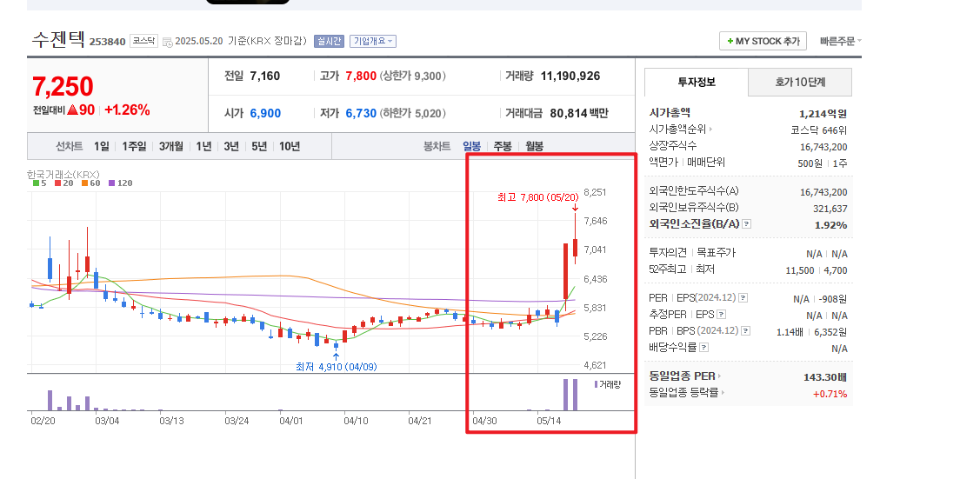
Task: Click the red arrow under 최고 7,800 label
Action: (x=575, y=208)
